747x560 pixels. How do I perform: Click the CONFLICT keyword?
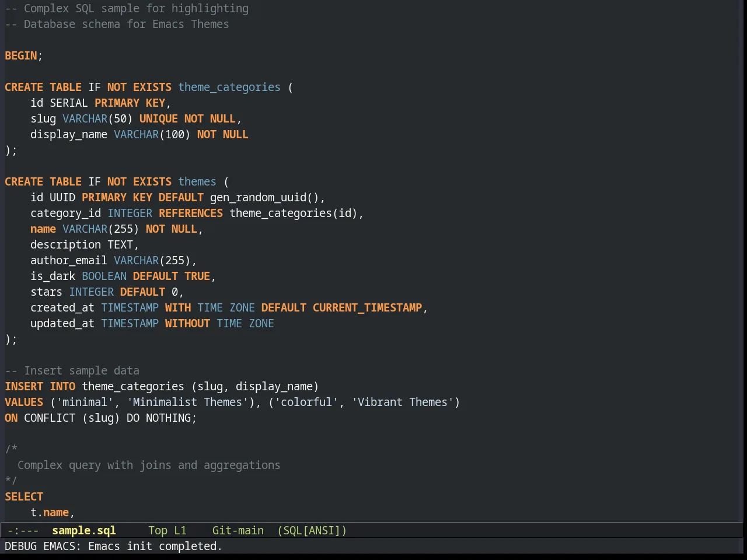coord(50,418)
